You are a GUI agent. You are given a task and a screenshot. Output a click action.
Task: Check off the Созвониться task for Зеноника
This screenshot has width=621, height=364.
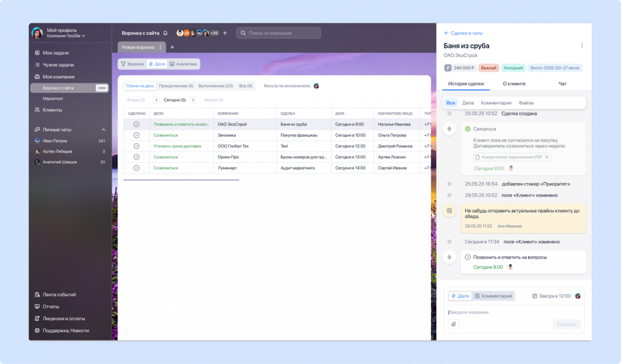137,135
